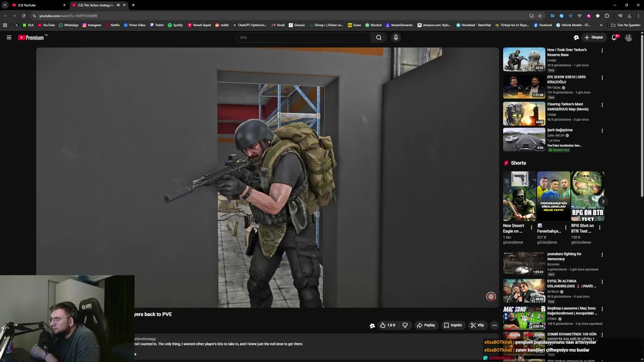
Task: Open the Twitch bookmark
Action: (x=156, y=25)
